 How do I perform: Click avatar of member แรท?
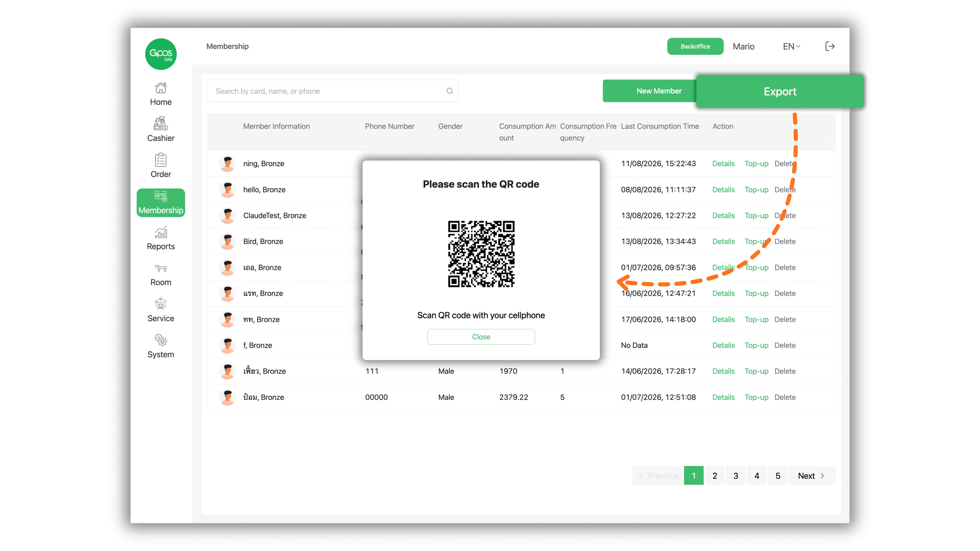(x=227, y=293)
